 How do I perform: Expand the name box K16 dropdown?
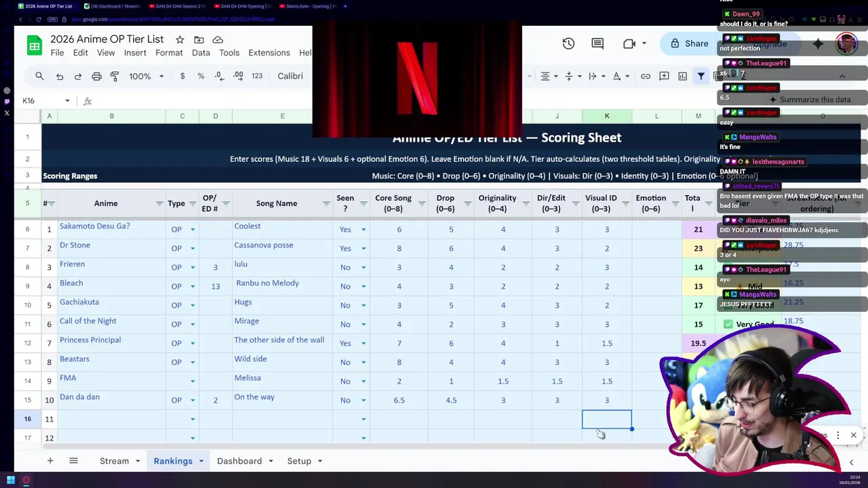click(x=67, y=101)
